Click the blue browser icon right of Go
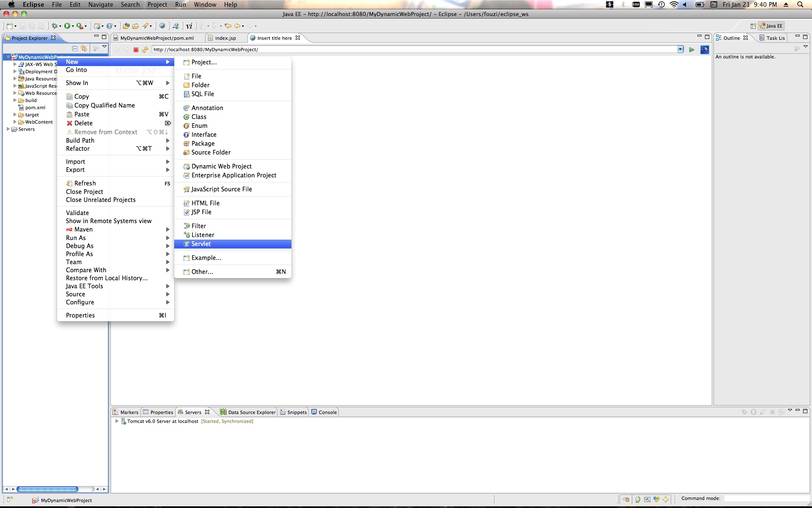This screenshot has width=812, height=508. coord(705,50)
